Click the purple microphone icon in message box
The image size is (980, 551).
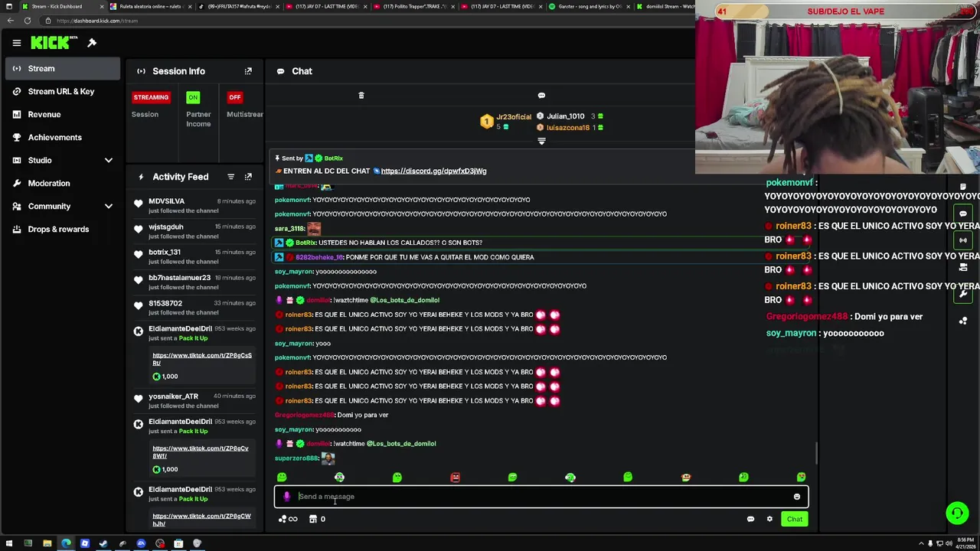(x=287, y=497)
